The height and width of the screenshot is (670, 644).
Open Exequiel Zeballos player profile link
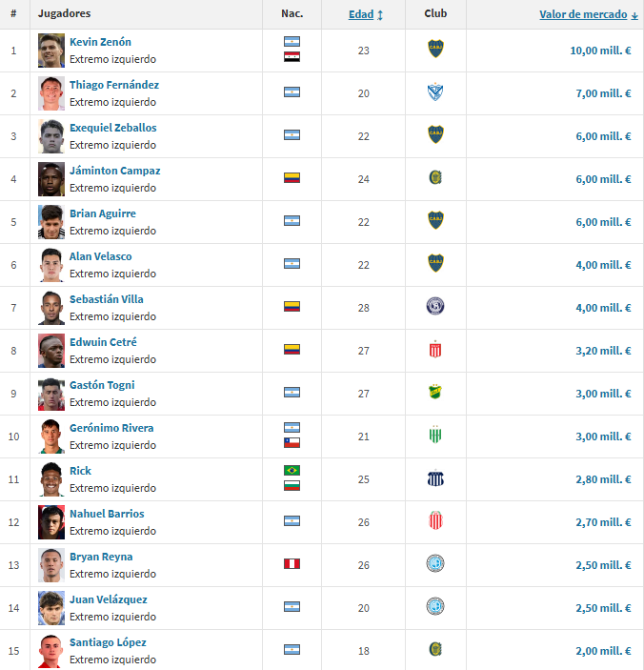click(x=113, y=128)
